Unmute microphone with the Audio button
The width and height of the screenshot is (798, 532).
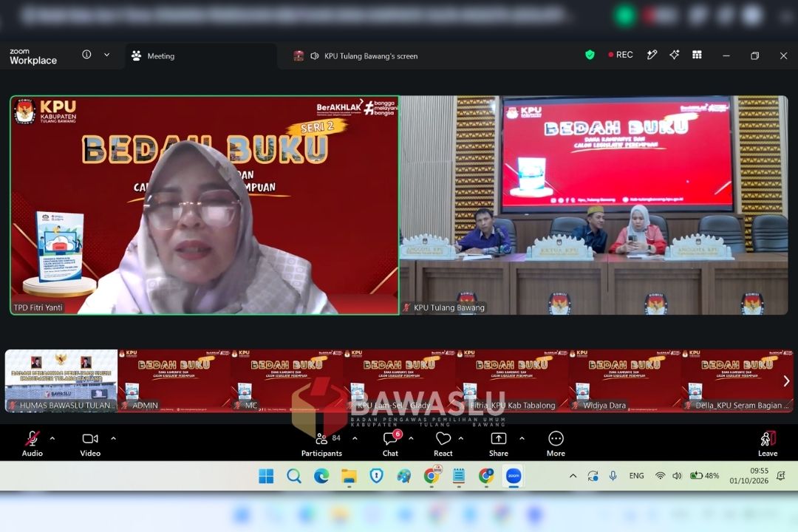32,443
